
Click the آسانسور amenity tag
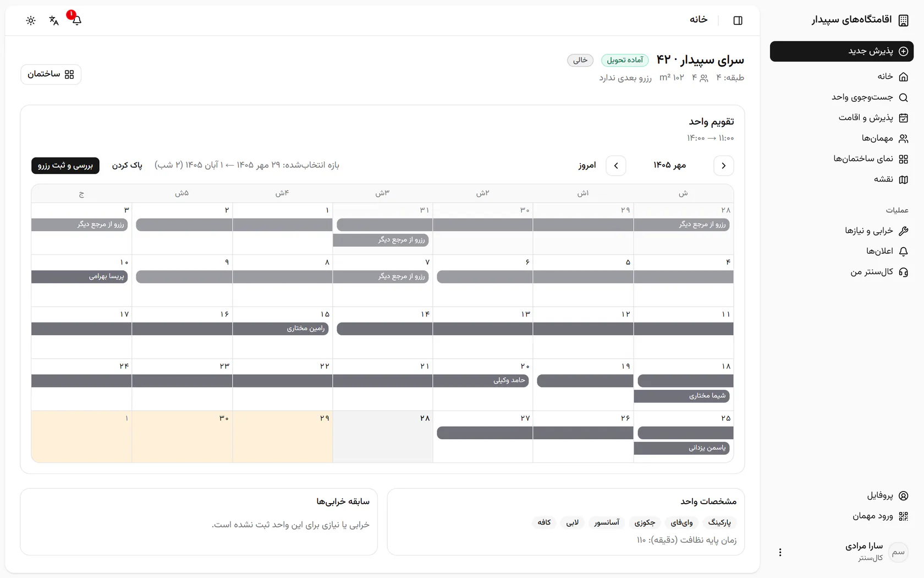click(x=607, y=522)
